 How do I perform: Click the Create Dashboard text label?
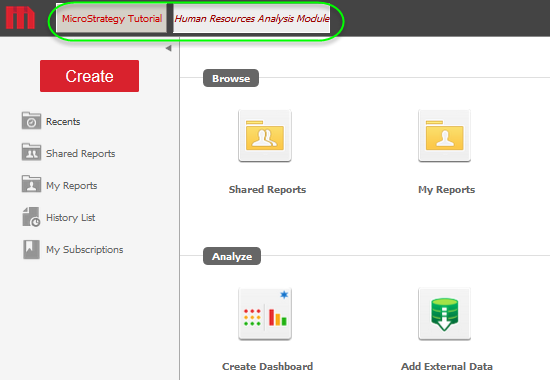267,366
